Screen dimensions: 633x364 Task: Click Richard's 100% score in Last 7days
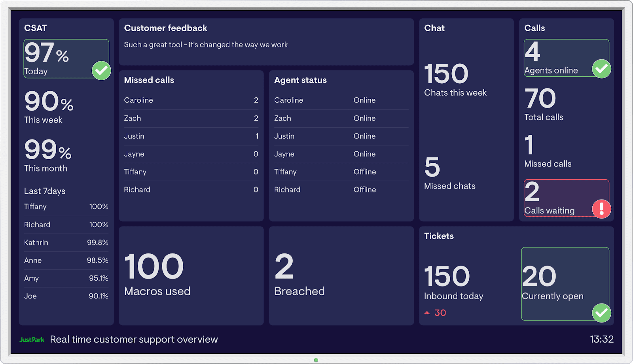coord(99,224)
